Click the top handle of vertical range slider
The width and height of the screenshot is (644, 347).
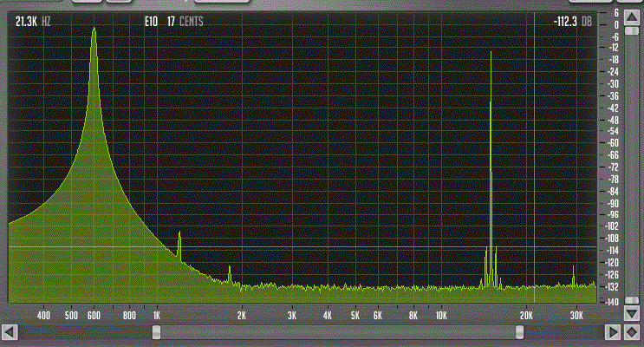(632, 31)
